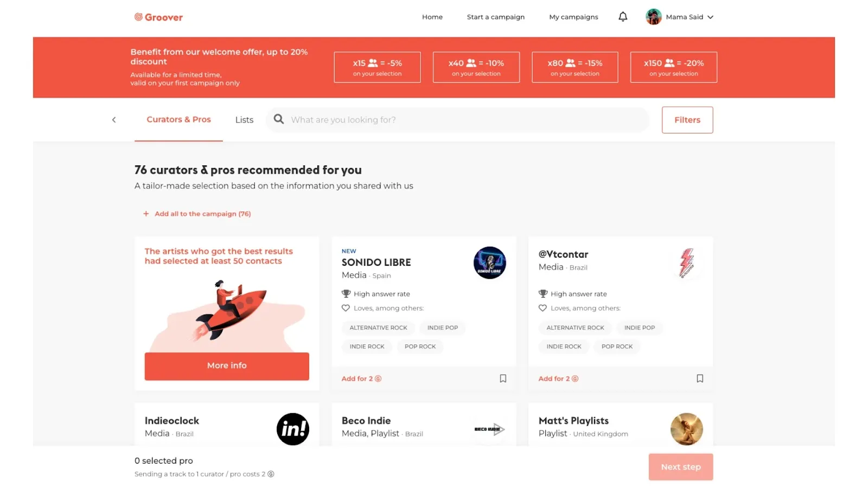Bookmark the @Vtcontar curator

click(x=700, y=378)
